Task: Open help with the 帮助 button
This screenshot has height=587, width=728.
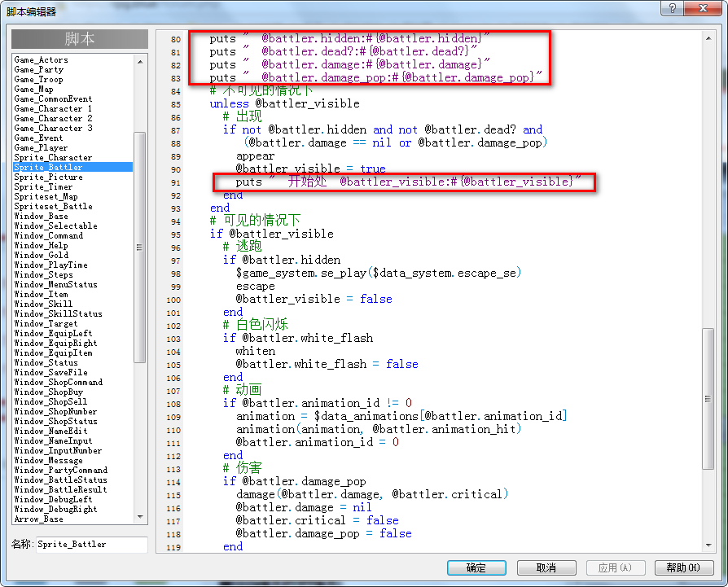Action: 684,567
